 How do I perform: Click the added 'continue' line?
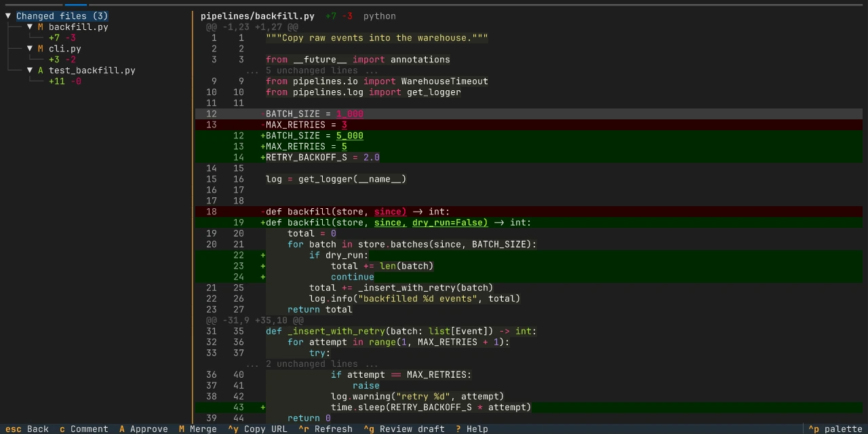[529, 277]
